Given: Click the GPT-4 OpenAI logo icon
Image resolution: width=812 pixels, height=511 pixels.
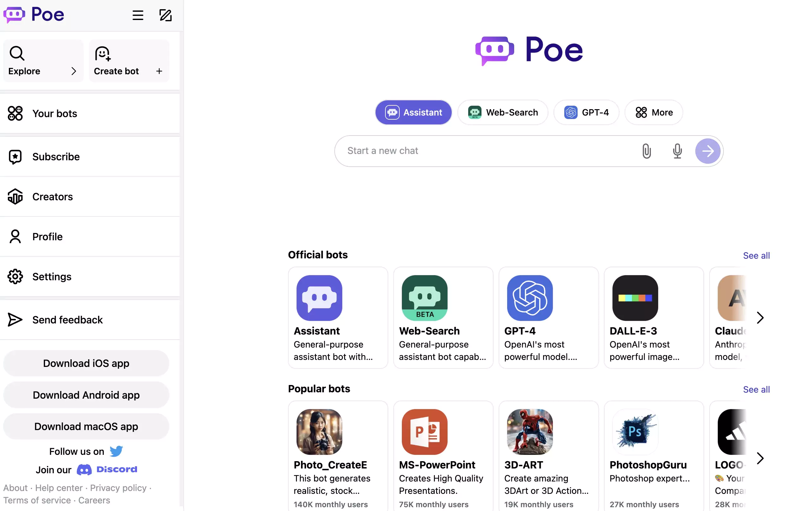Looking at the screenshot, I should pos(530,298).
